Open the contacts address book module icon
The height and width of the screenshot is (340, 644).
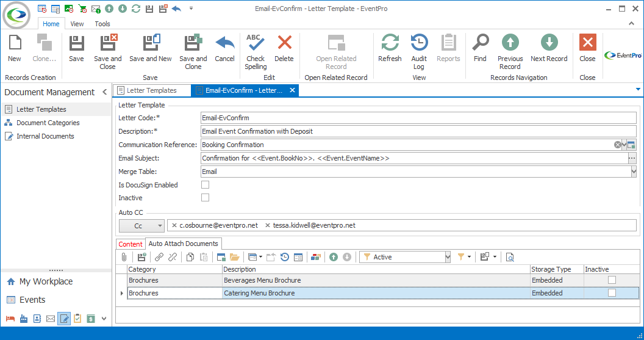(37, 319)
